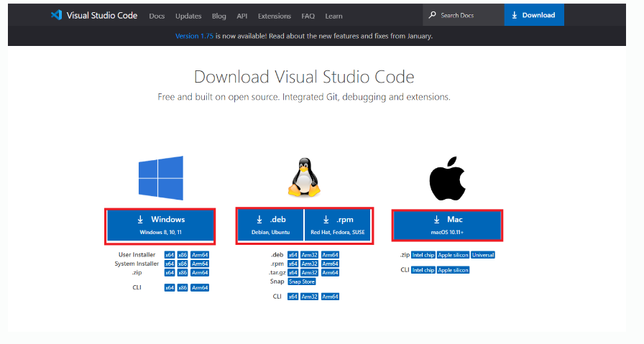Choose Windows .zip x64 link

[x=170, y=273]
